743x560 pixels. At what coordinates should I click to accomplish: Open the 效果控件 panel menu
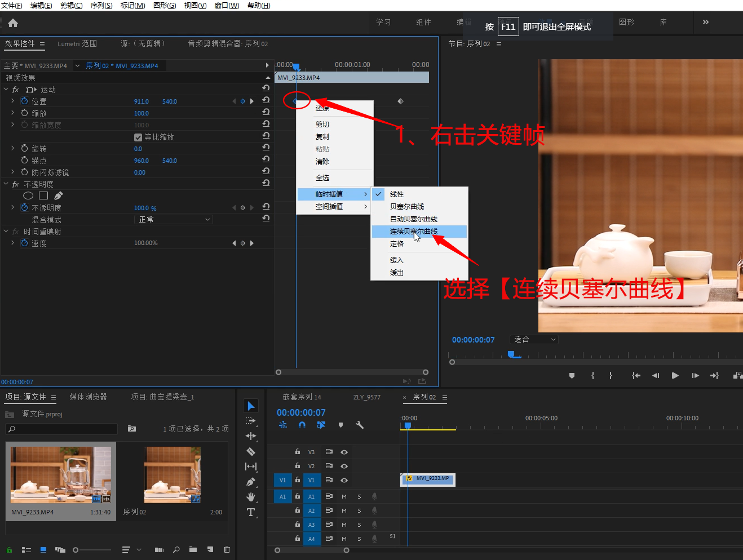[42, 44]
